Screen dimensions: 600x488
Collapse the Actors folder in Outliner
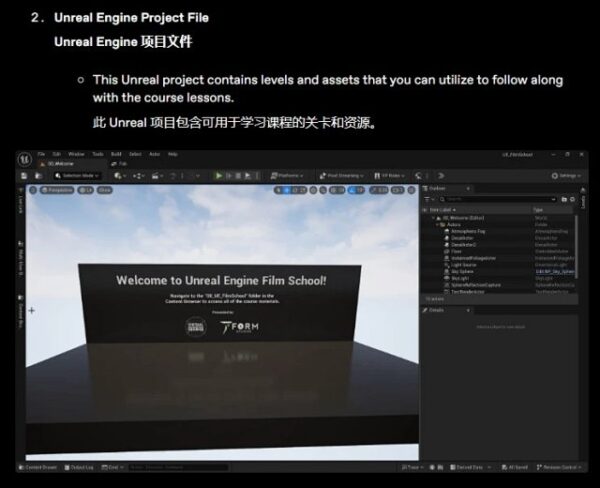click(437, 225)
